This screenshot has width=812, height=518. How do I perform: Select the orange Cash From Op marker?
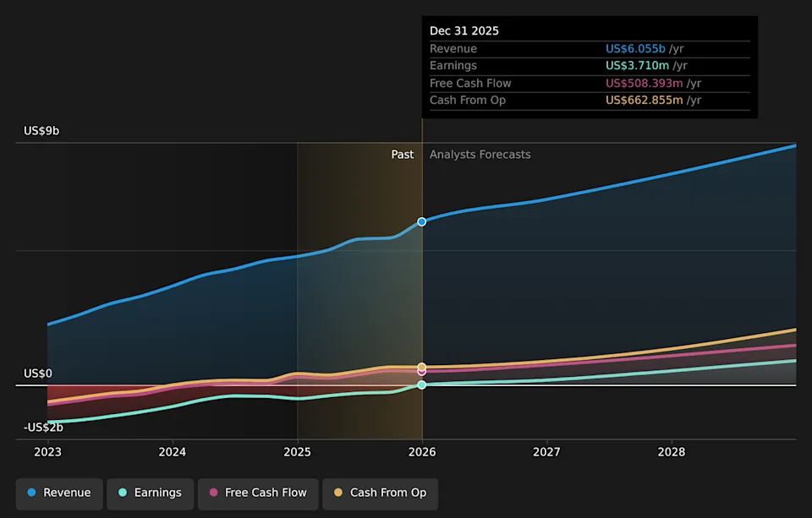tap(422, 367)
